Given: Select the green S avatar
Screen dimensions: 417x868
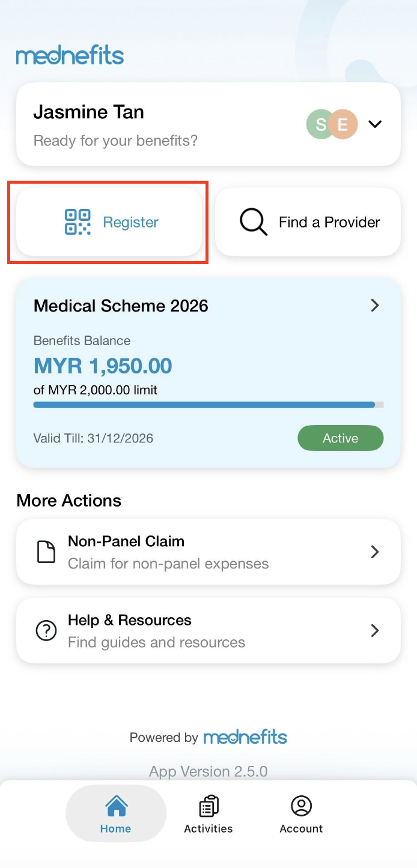Looking at the screenshot, I should pyautogui.click(x=320, y=124).
